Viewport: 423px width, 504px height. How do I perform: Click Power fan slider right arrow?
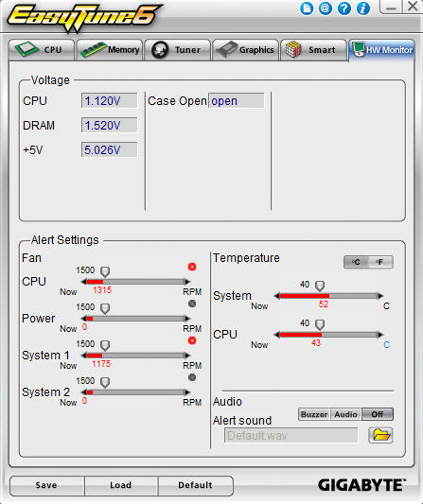186,319
